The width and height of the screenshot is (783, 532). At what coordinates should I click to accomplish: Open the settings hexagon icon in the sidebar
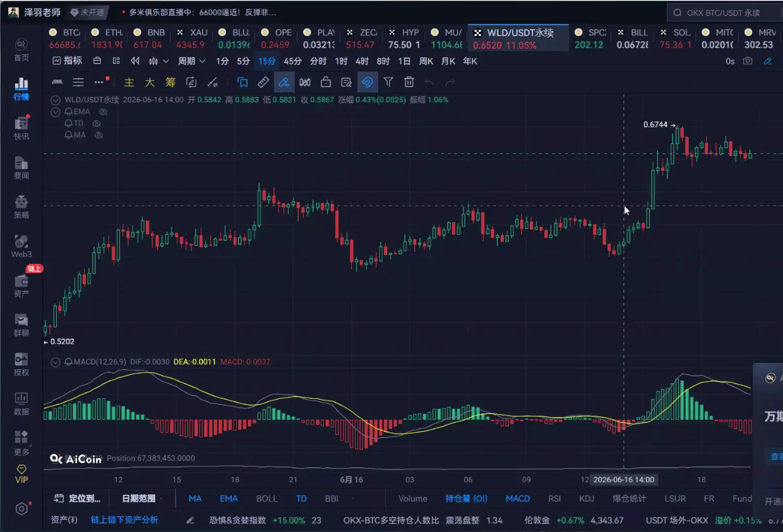point(21,509)
